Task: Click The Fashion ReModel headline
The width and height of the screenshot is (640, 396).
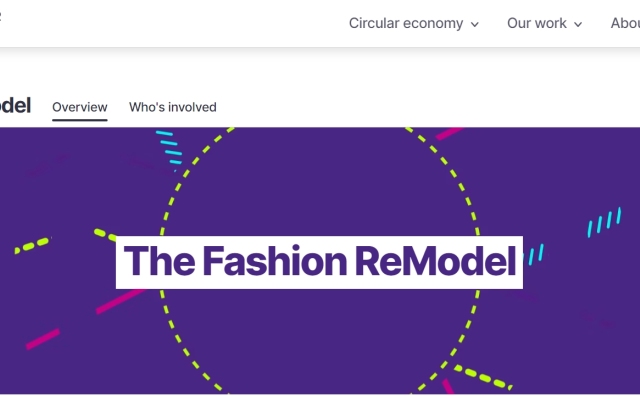Action: coord(319,262)
